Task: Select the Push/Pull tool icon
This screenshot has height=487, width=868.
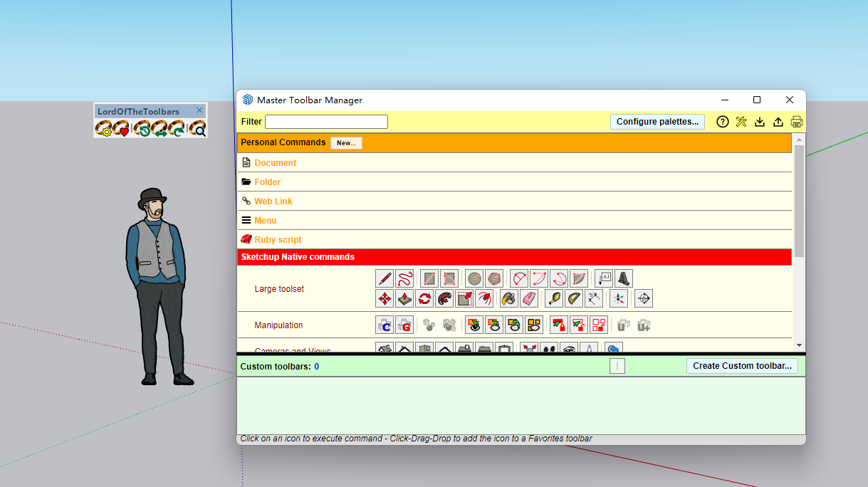Action: click(404, 298)
